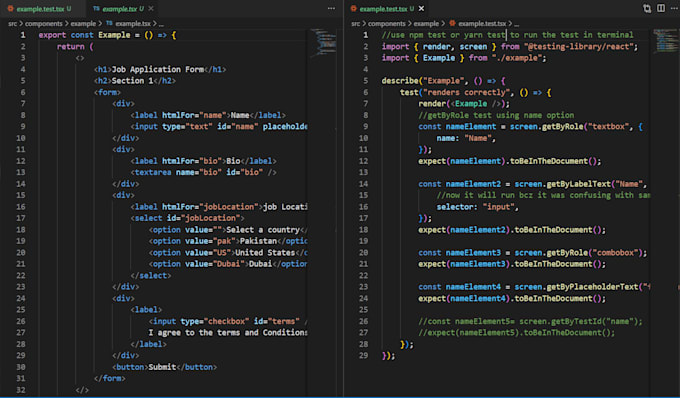Click commented expect(nameElement5) line
This screenshot has height=398, width=680.
click(517, 333)
